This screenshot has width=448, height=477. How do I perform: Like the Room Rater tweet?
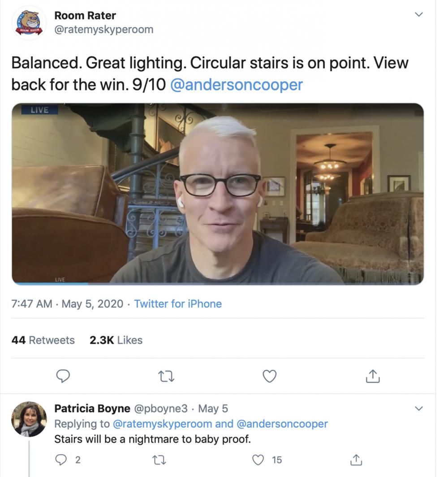269,376
